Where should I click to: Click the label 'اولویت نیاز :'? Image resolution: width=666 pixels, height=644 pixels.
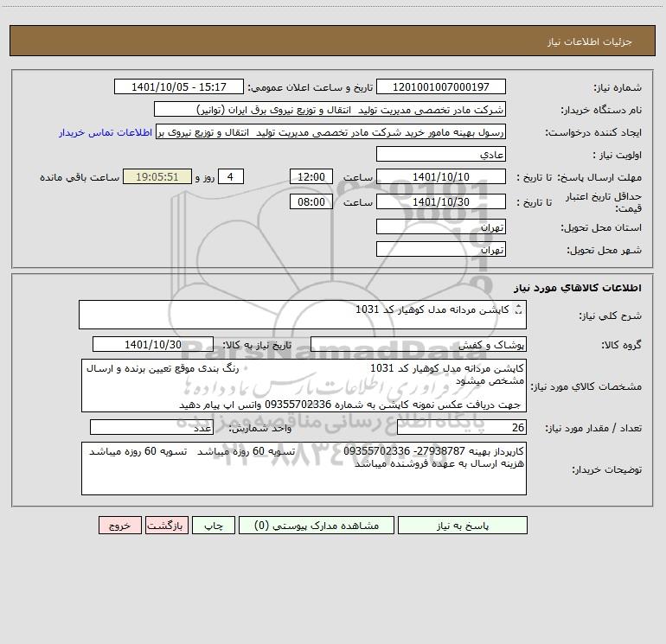pos(618,156)
